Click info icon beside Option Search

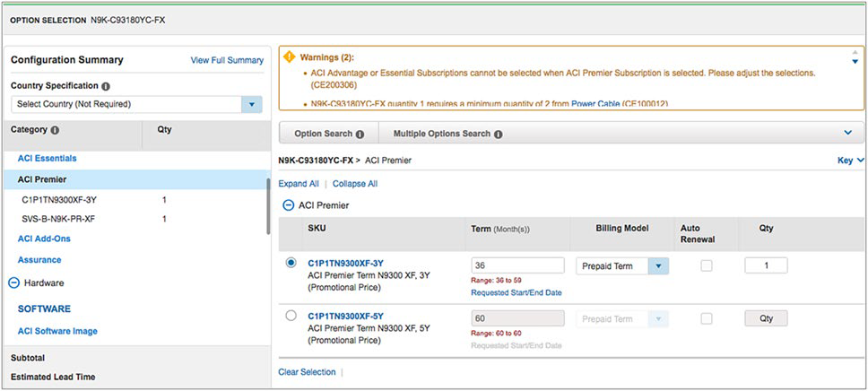tap(360, 134)
